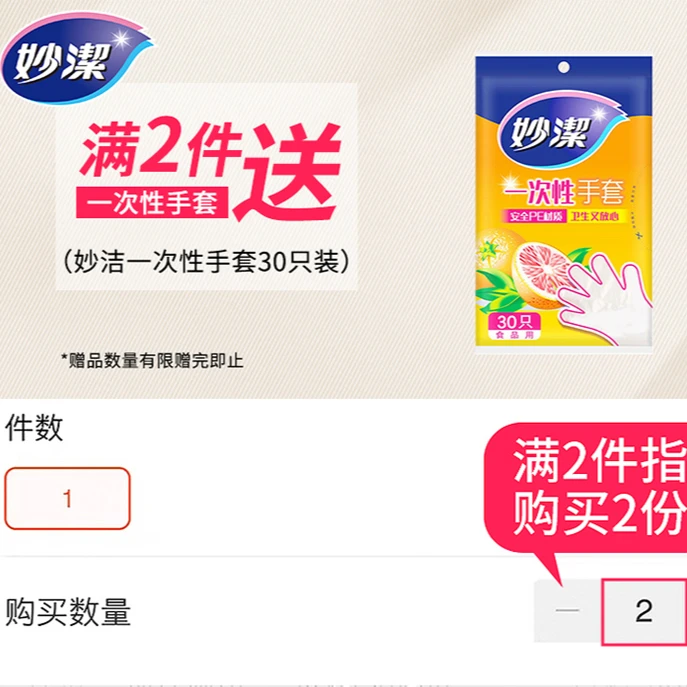Click the 妙潔 brand logo at top-left
The image size is (687, 687).
point(77,58)
